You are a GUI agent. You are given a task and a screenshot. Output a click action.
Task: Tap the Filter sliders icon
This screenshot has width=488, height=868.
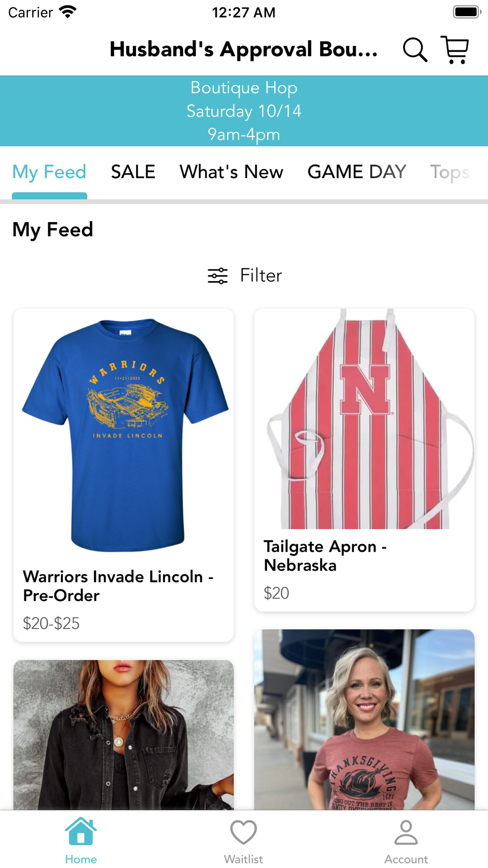(218, 276)
